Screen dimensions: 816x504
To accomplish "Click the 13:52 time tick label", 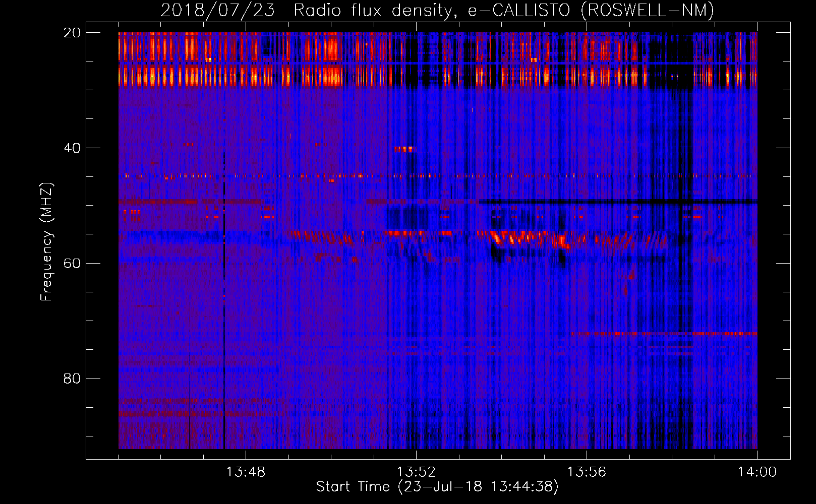I will coord(416,472).
